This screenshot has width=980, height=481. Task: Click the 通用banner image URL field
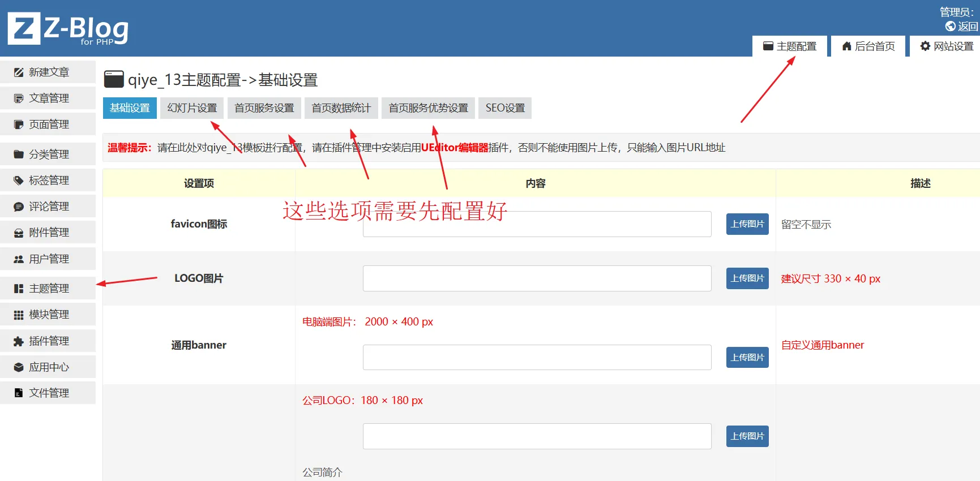[x=537, y=358]
